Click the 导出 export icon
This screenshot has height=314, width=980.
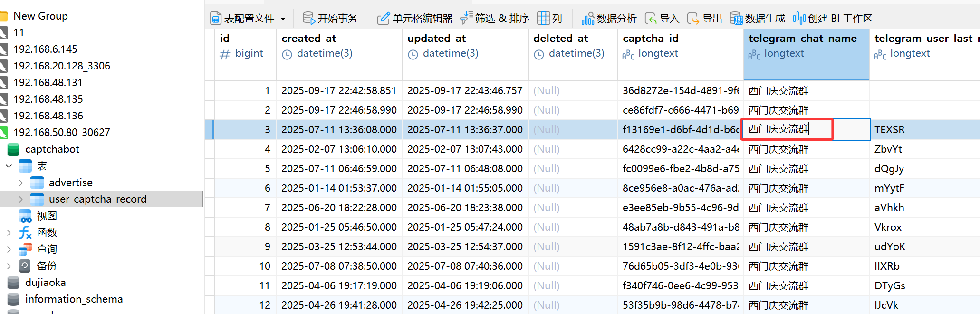point(693,18)
